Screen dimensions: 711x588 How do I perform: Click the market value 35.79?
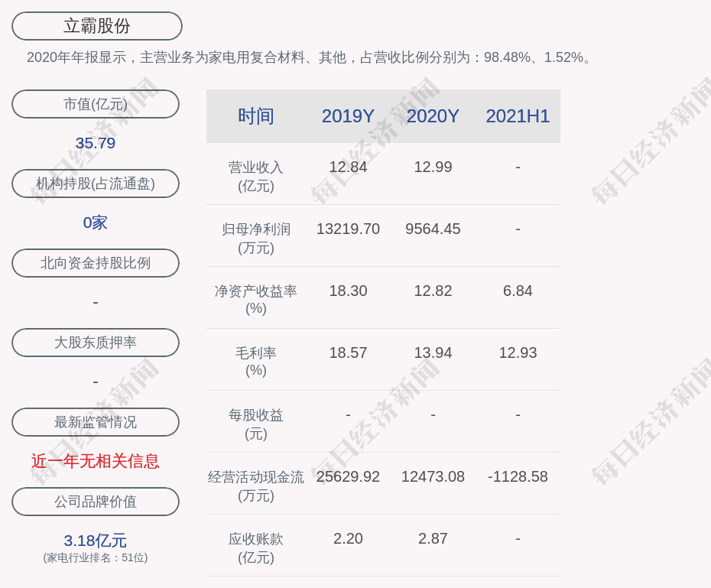pyautogui.click(x=96, y=143)
